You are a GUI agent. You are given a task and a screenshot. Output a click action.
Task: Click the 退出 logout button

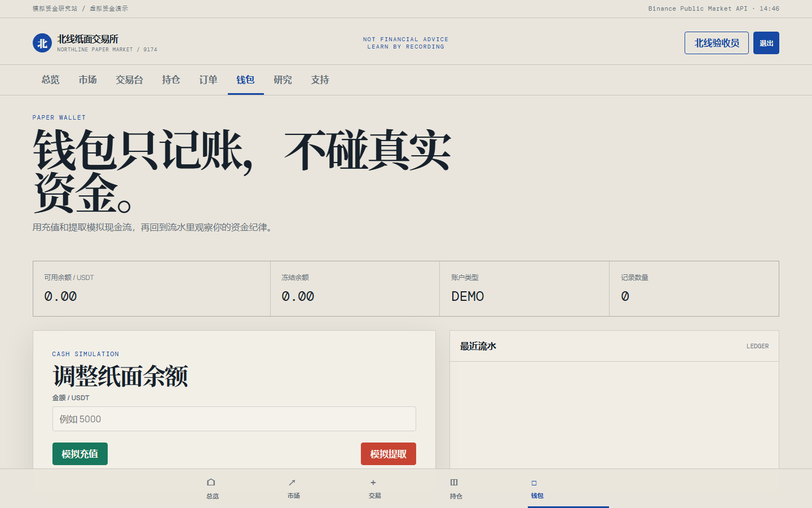pos(766,43)
